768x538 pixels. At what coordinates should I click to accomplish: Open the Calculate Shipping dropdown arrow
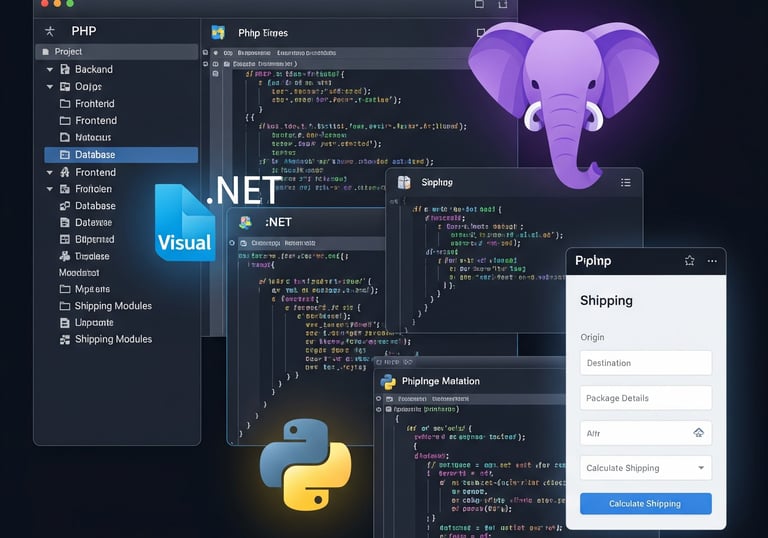coord(701,468)
